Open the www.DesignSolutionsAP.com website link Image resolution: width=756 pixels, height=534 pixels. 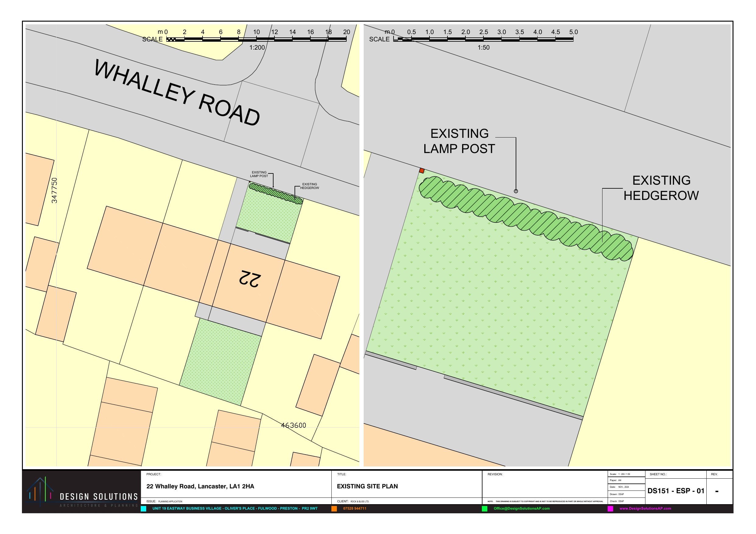(645, 508)
